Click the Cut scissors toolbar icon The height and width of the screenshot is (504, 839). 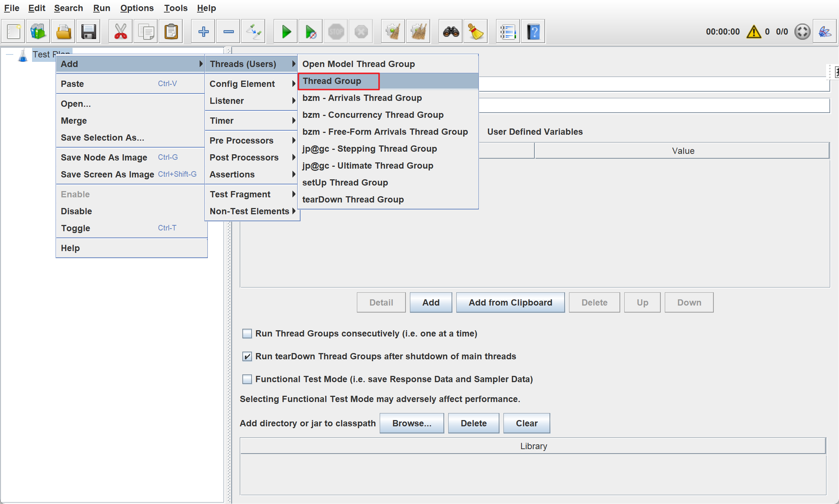(x=120, y=32)
